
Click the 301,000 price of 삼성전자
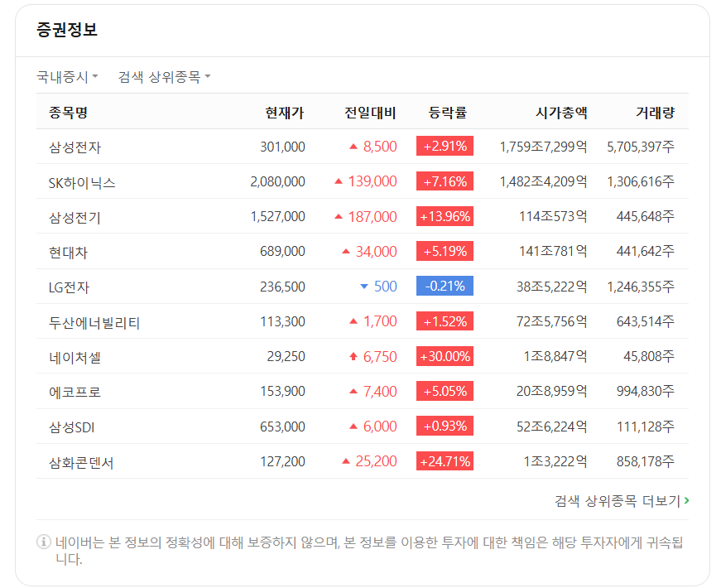[282, 147]
